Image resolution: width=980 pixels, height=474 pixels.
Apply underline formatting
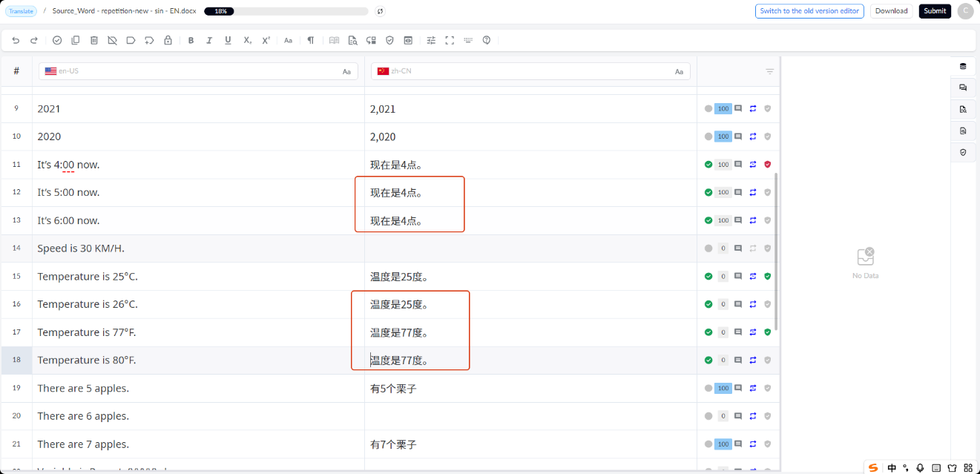[x=228, y=40]
